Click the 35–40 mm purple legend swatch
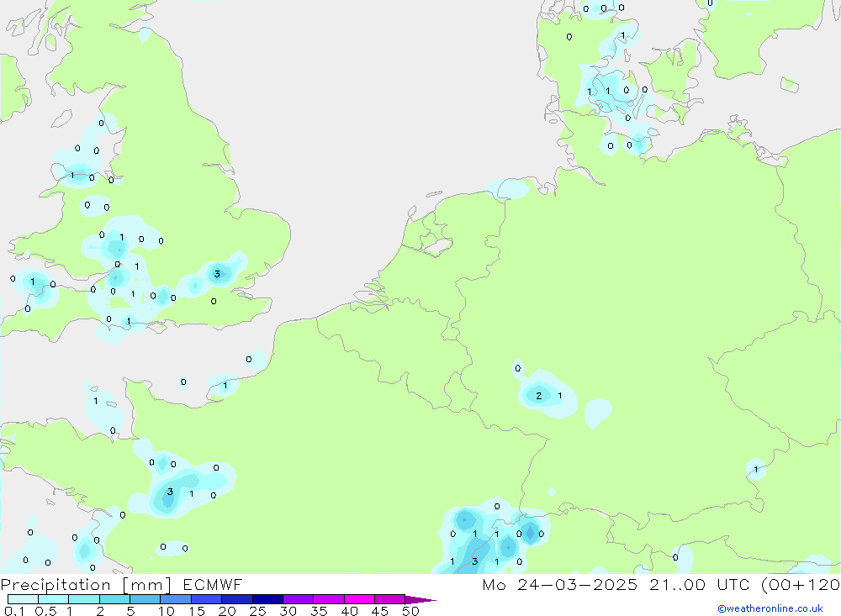This screenshot has width=841, height=616. [x=329, y=599]
